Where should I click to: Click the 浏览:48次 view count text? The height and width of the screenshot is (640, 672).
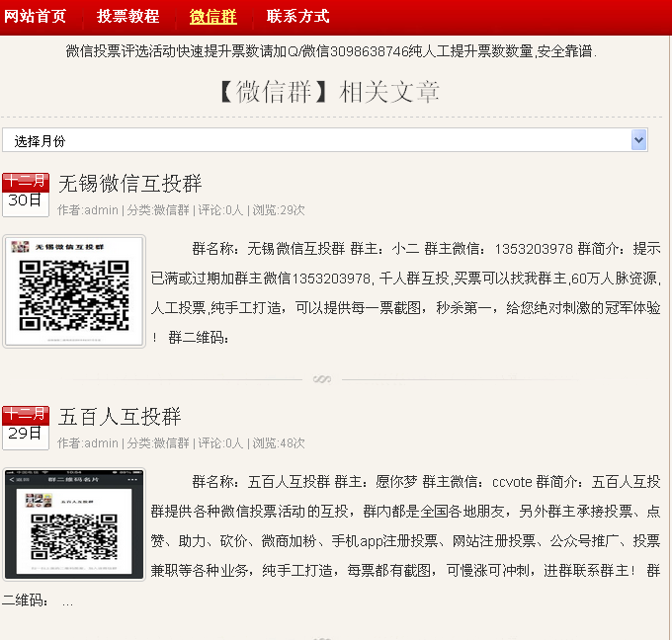(279, 442)
